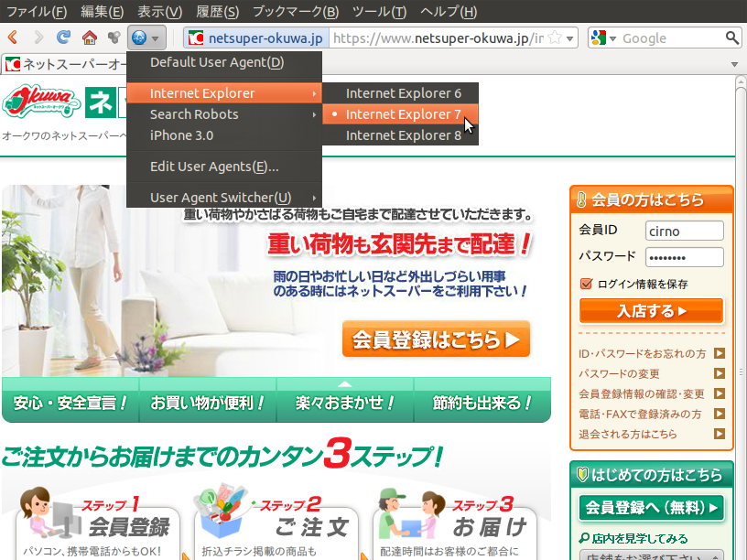This screenshot has width=747, height=560.
Task: Click the magnifier icon in Google search box
Action: [731, 38]
